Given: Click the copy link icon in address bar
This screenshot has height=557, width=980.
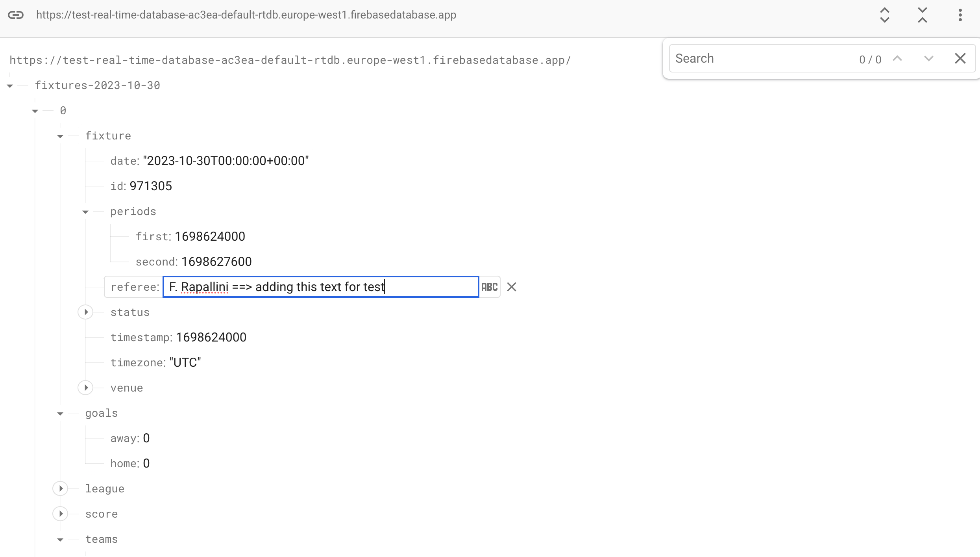Looking at the screenshot, I should pyautogui.click(x=16, y=15).
